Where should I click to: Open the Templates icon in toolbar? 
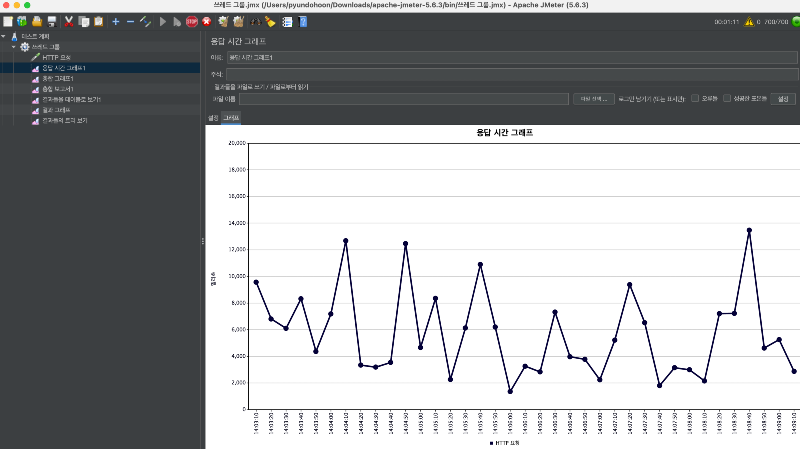tap(22, 21)
